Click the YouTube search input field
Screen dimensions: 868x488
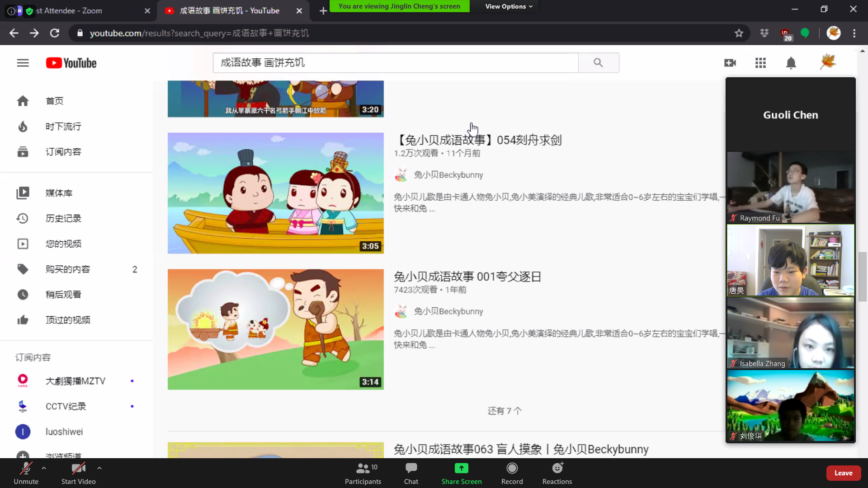396,63
